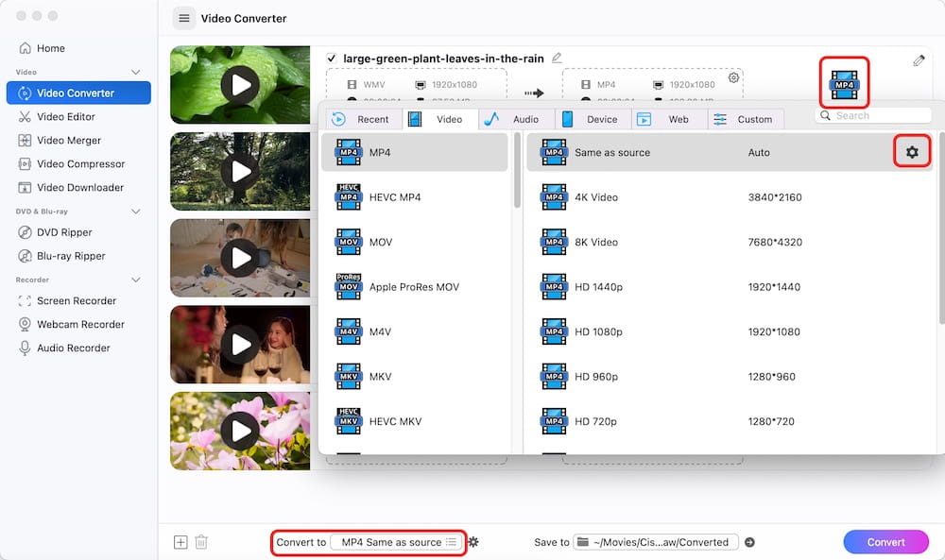The width and height of the screenshot is (945, 560).
Task: Select Video Converter in the sidebar
Action: pos(78,93)
